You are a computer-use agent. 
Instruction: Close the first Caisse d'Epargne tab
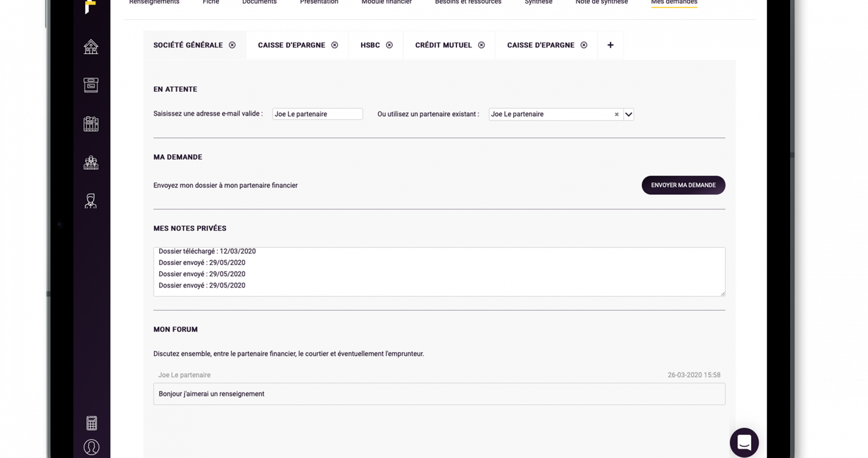[x=334, y=45]
